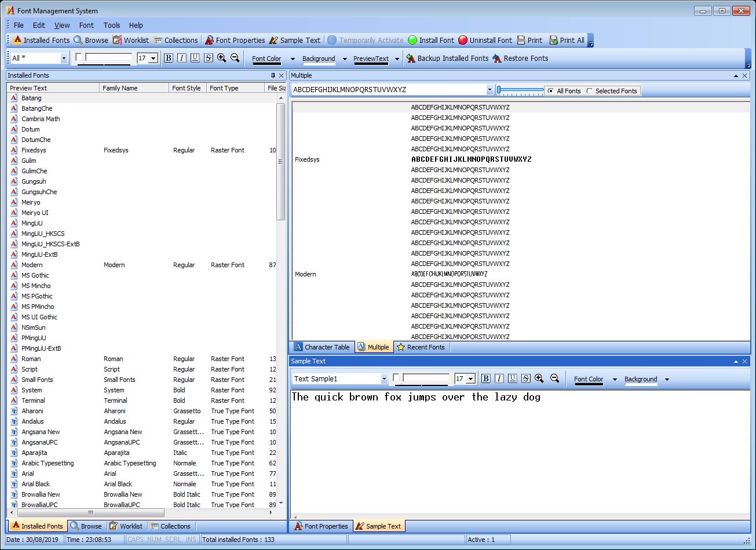Click the Installed Fonts toolbar icon
The height and width of the screenshot is (550, 756).
click(x=17, y=40)
